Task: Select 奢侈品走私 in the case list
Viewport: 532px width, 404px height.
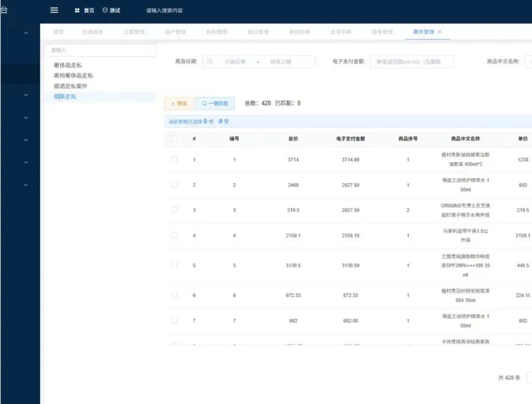Action: pos(68,65)
